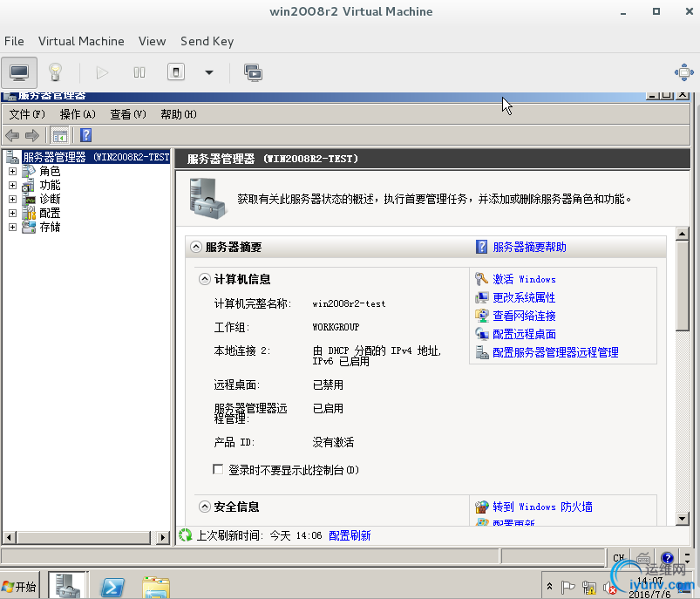The width and height of the screenshot is (700, 599).
Task: Collapse the 安全信息 section
Action: tap(205, 507)
